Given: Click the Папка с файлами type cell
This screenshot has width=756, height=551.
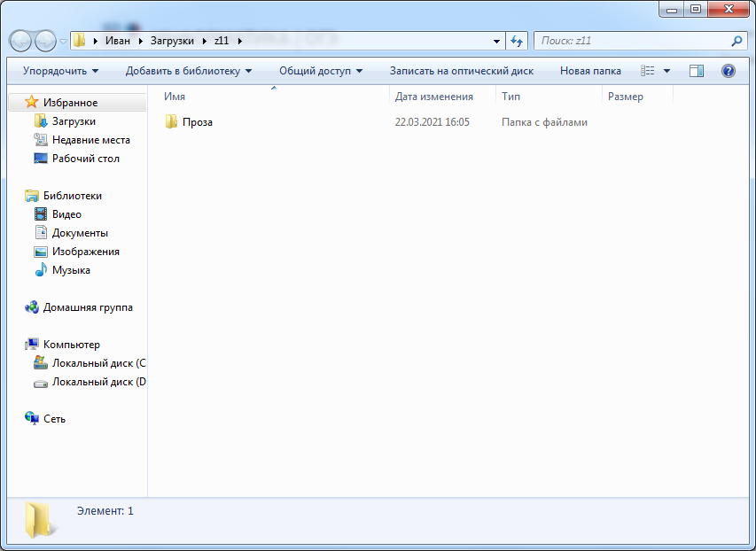Looking at the screenshot, I should pos(544,122).
